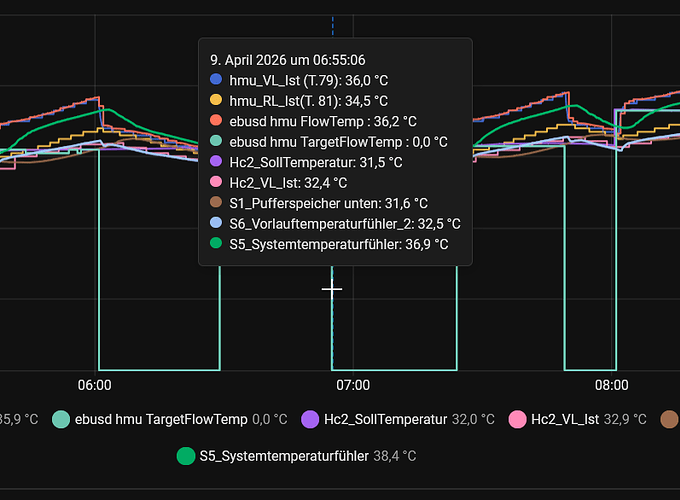
Task: Click the red ebusd hmu FlowTemp tooltip dot
Action: tap(216, 121)
